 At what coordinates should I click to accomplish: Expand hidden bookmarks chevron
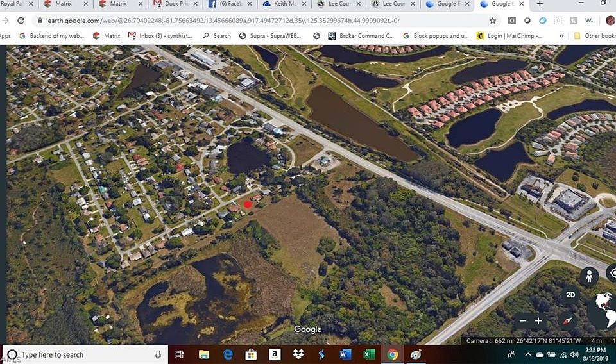pos(561,36)
